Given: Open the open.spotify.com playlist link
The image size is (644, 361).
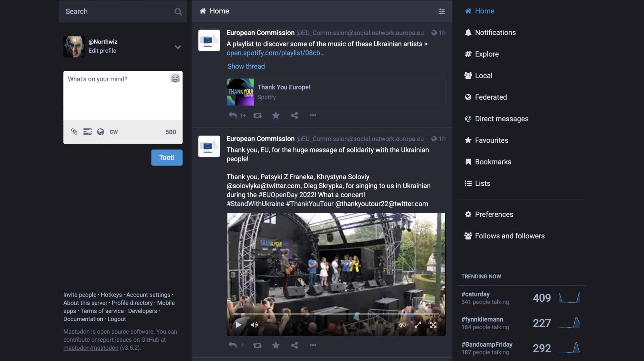Looking at the screenshot, I should (275, 53).
